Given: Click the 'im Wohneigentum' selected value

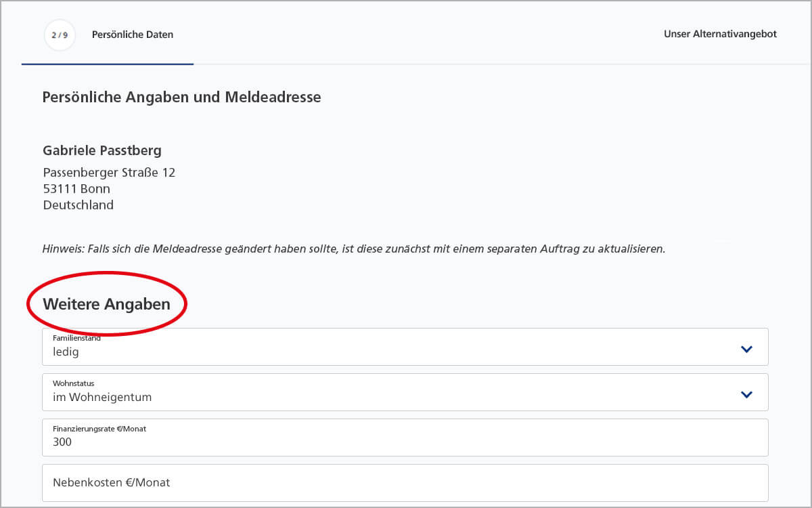Looking at the screenshot, I should point(102,398).
